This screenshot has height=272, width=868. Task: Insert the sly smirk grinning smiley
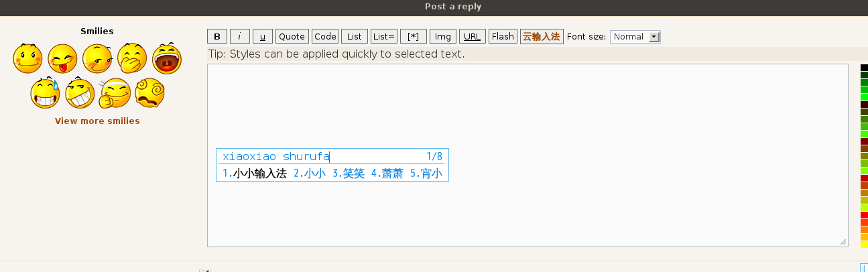(x=80, y=93)
